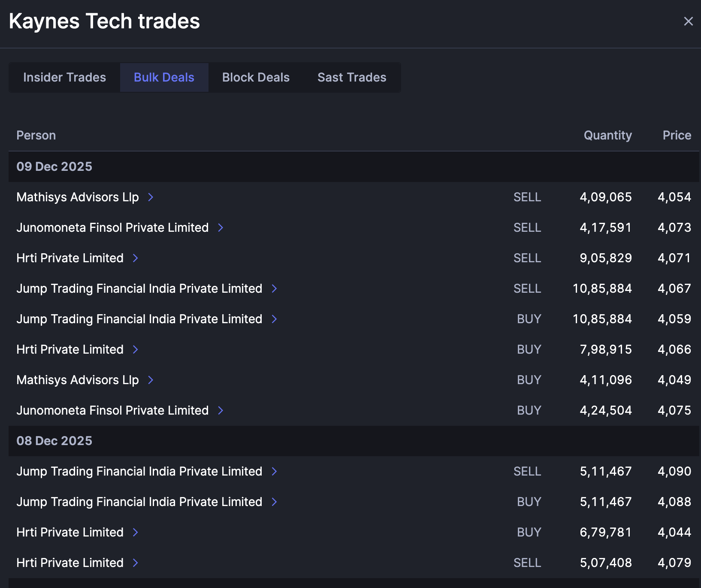The height and width of the screenshot is (588, 701).
Task: Click the chevron beside Mathisys Advisors Llp BUY entry
Action: [151, 380]
